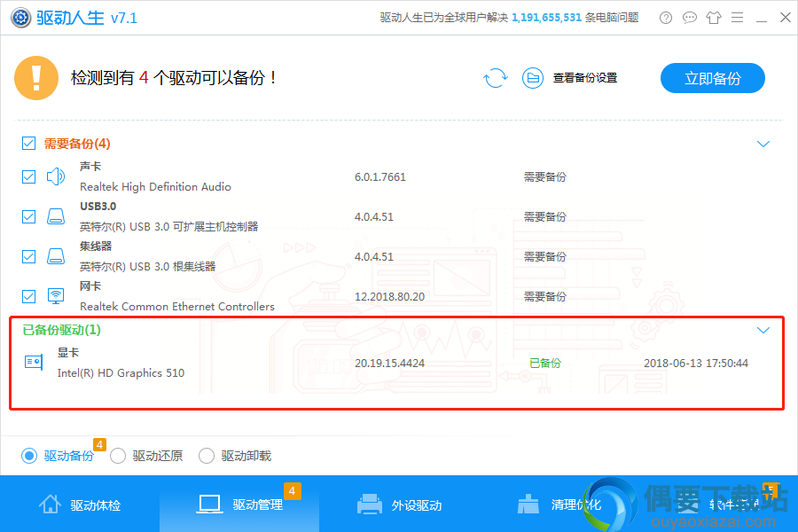This screenshot has height=532, width=798.
Task: Select the Realtek Common Ethernet Controllers text
Action: pos(177,307)
